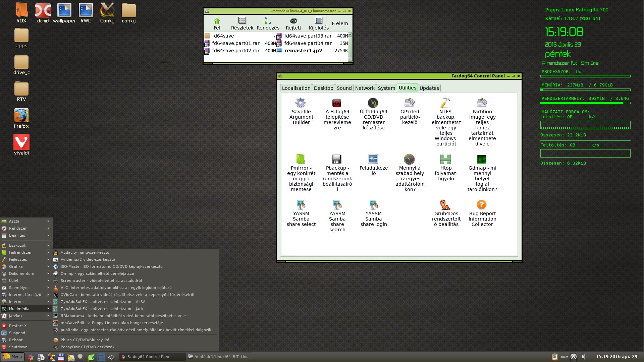Click Fatdog64 Control Panel taskbar button
The width and height of the screenshot is (644, 362).
153,357
